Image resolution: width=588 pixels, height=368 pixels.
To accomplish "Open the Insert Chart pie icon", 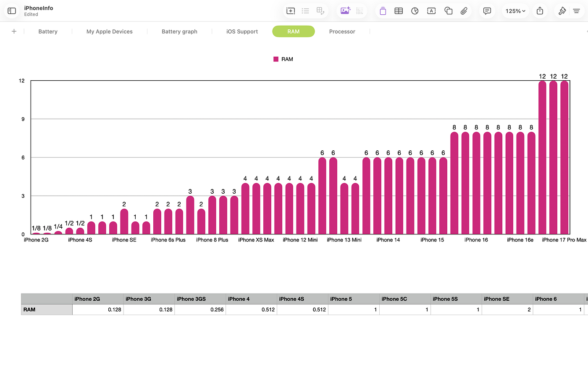I will point(415,11).
